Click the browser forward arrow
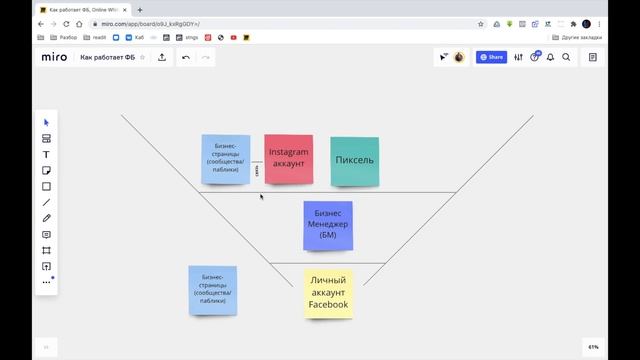Image resolution: width=640 pixels, height=360 pixels. coord(53,24)
